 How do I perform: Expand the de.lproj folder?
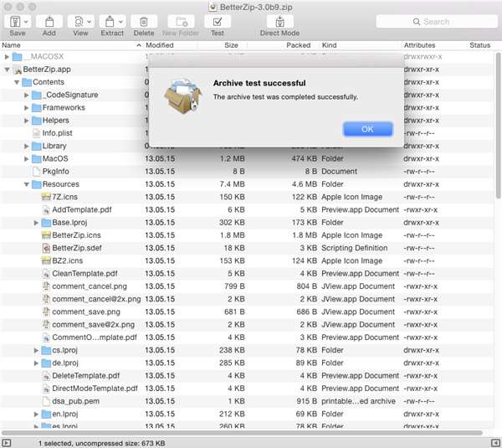(36, 363)
